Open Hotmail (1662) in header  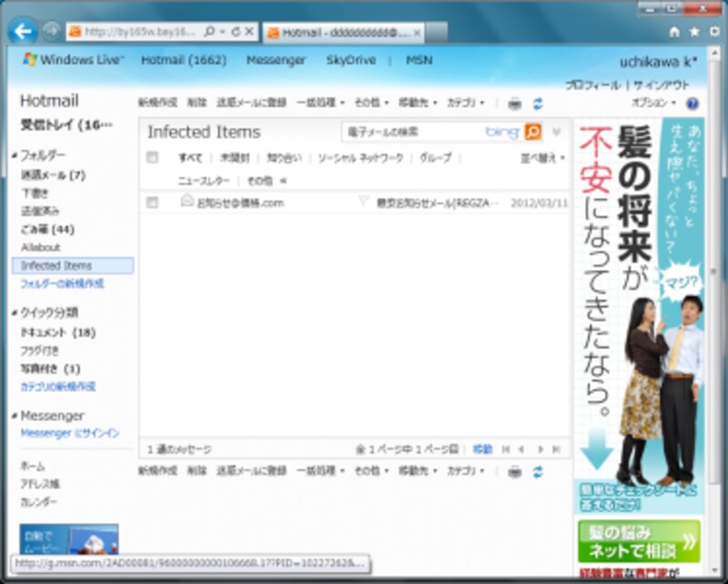click(184, 60)
